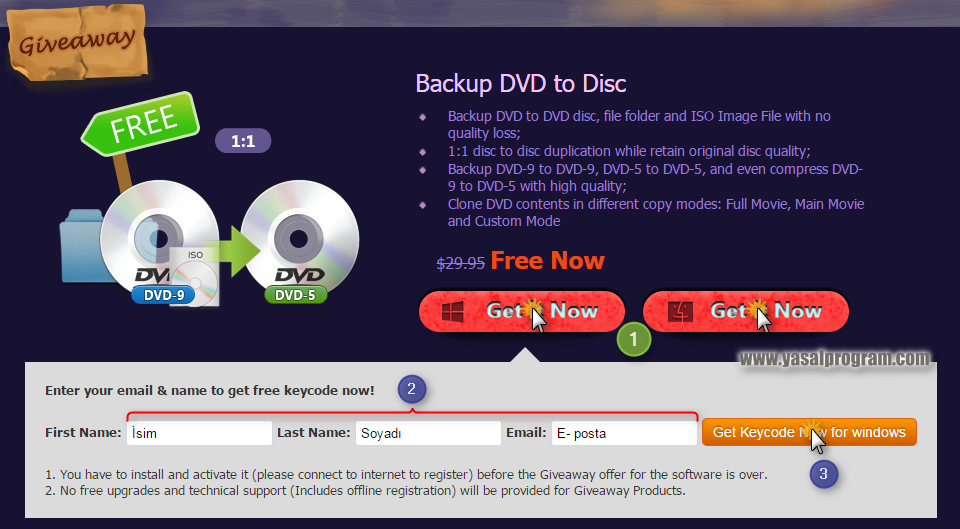Click the Backup DVD to Disc heading

(521, 84)
